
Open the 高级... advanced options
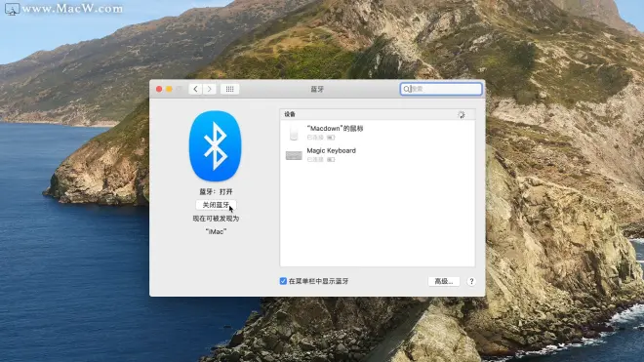point(444,281)
